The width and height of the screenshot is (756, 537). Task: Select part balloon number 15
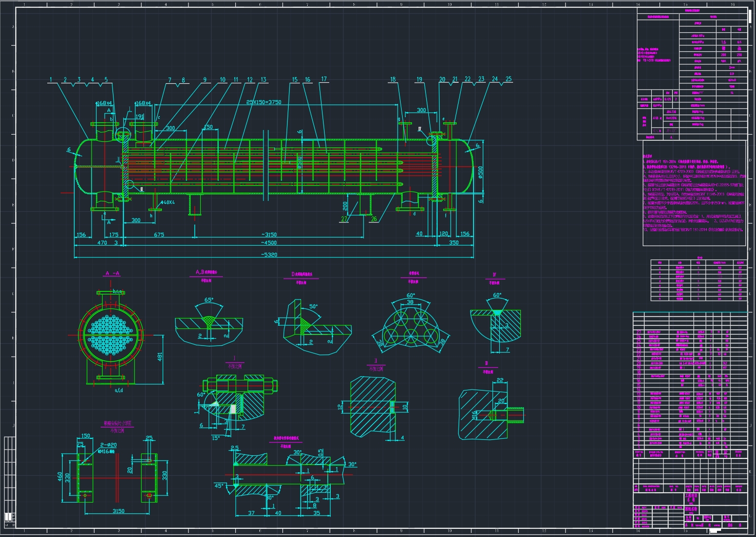coord(295,80)
